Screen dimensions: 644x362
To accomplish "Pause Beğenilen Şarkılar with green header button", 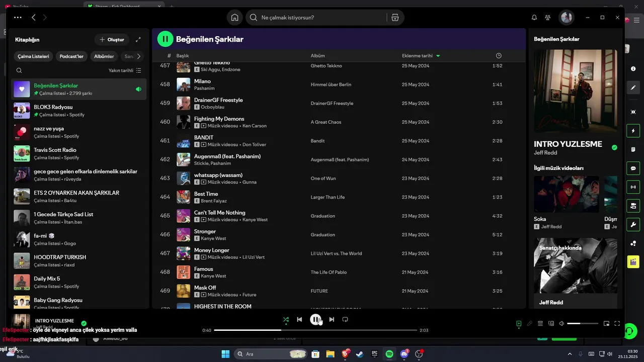I will (165, 39).
